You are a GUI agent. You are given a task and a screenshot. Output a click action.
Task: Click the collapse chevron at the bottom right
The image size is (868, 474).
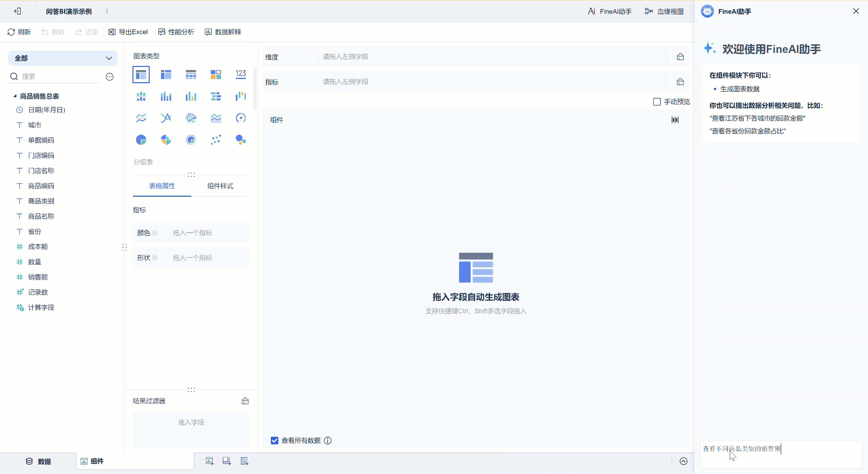pos(684,461)
